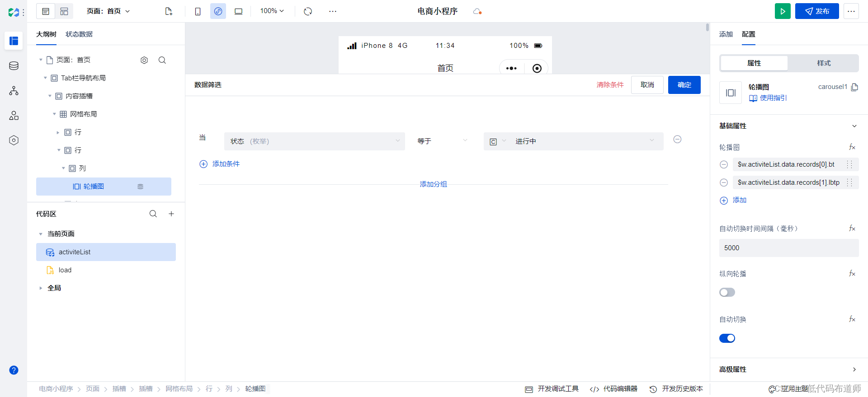Expand the 全局 code tree node
The height and width of the screenshot is (397, 868).
(x=41, y=288)
